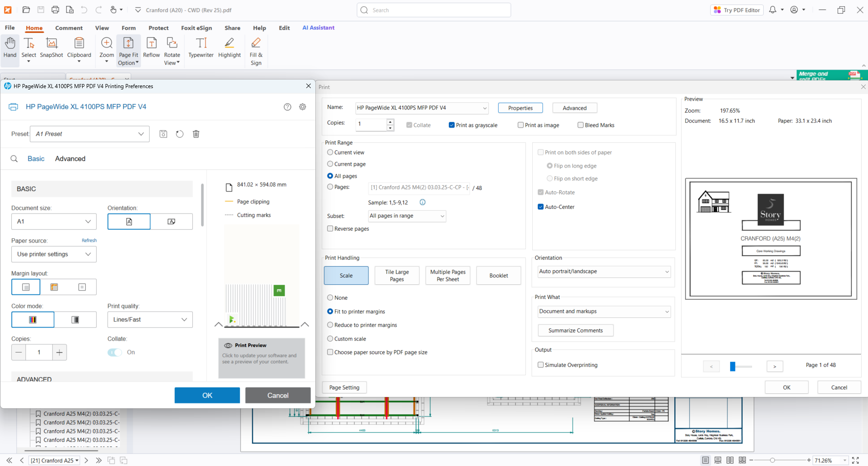Increase HP copies with plus button
This screenshot has width=868, height=466.
tap(59, 352)
